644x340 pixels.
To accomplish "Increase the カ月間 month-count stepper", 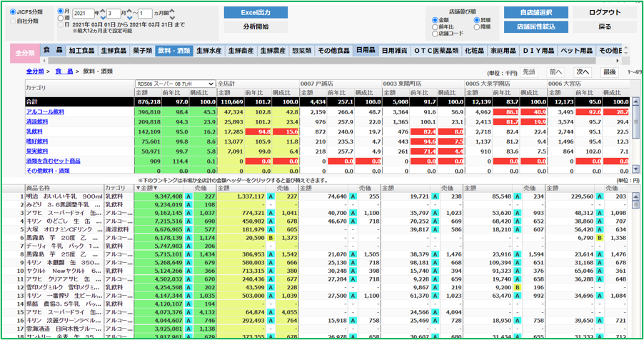I will (x=172, y=11).
